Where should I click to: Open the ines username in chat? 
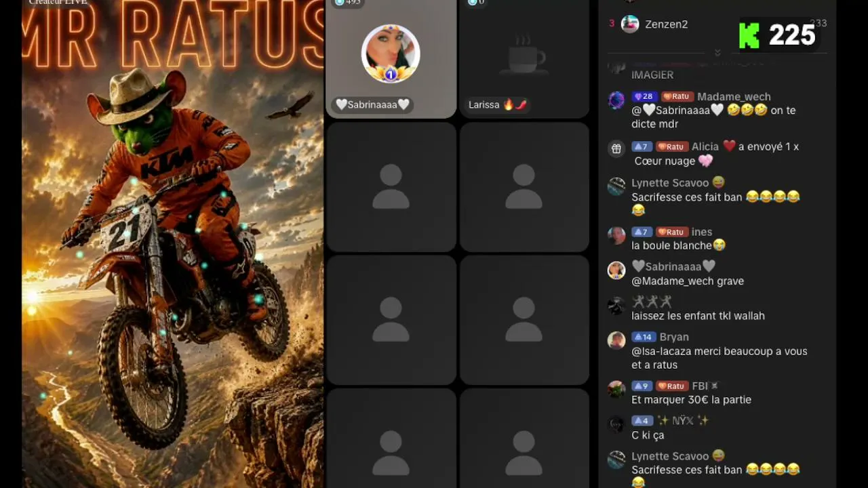pos(702,232)
